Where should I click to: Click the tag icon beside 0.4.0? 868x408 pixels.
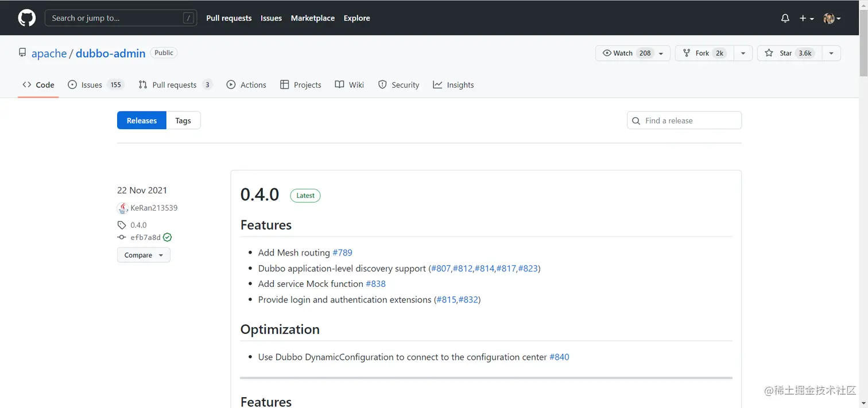pyautogui.click(x=122, y=225)
